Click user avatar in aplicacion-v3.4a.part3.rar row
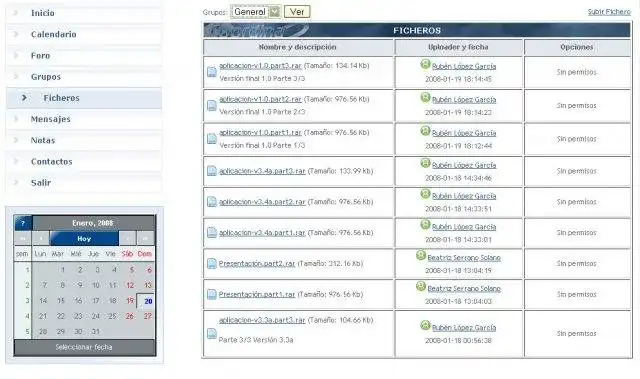 coord(425,163)
